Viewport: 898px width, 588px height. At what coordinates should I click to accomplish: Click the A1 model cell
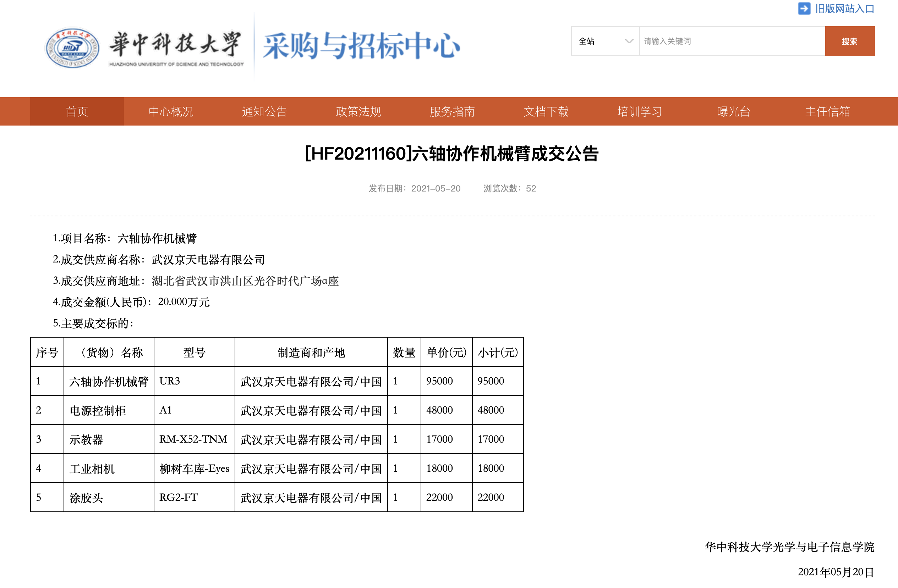pos(194,410)
